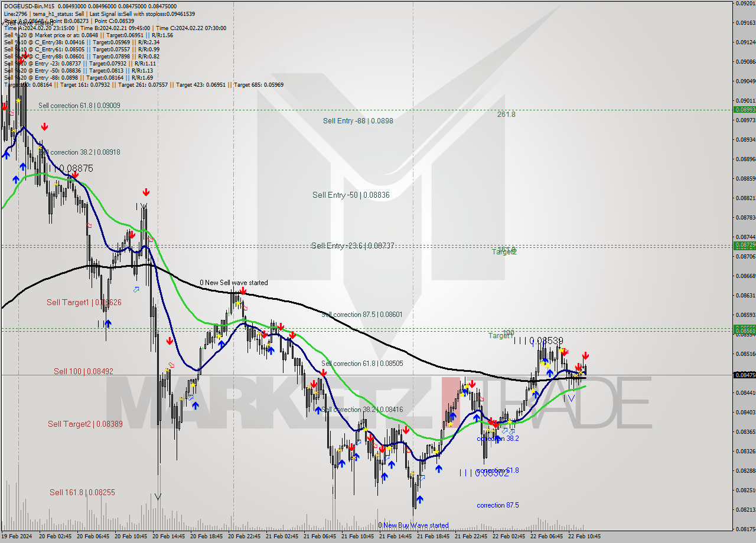Select the 'Sell Target2 | 0.08389' label
Viewport: 756px width, 543px height.
click(85, 424)
